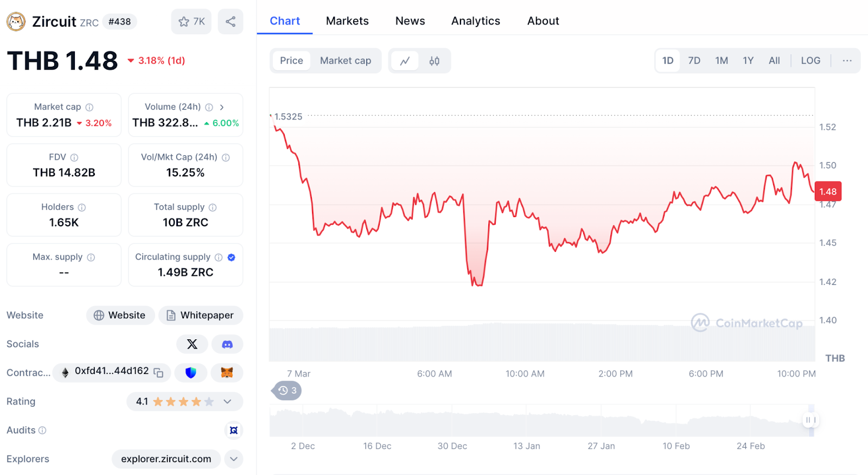Select the Price chart toggle
Image resolution: width=868 pixels, height=475 pixels.
(291, 61)
